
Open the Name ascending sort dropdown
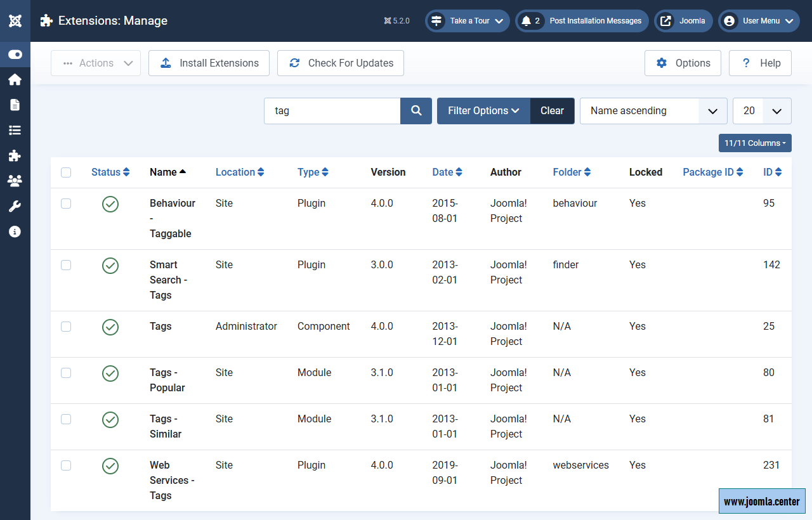tap(653, 111)
